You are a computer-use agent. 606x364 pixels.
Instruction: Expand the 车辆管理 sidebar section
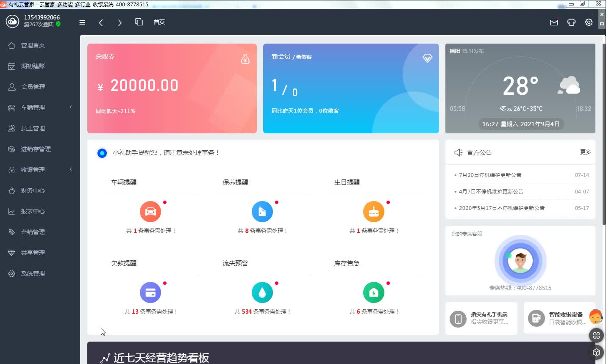(x=34, y=107)
